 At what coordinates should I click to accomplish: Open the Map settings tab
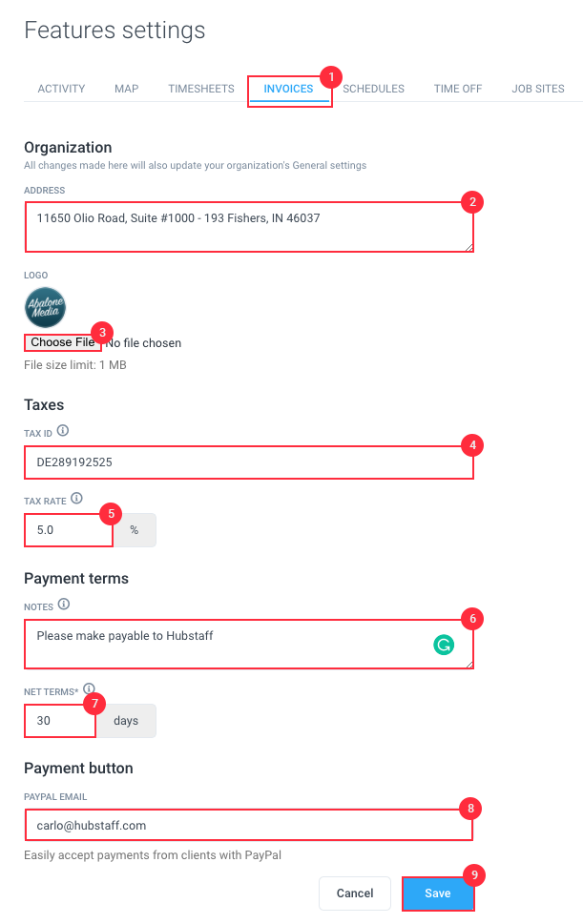[126, 89]
